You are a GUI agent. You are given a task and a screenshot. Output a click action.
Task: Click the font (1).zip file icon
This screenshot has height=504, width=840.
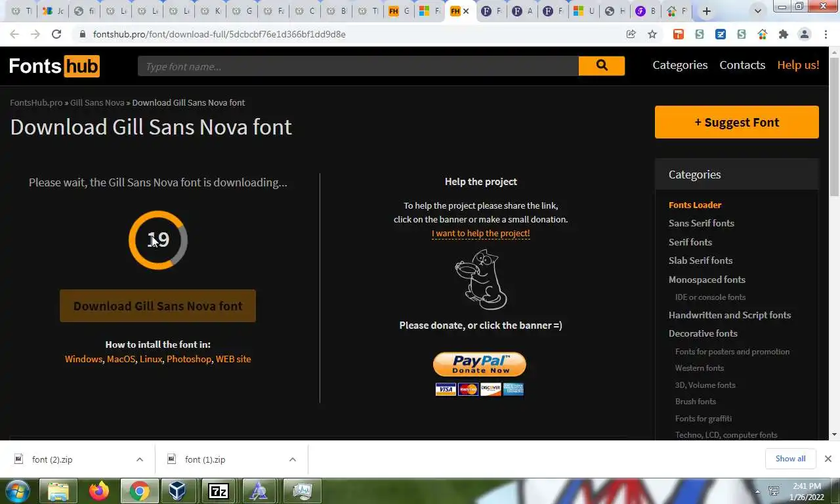click(172, 459)
